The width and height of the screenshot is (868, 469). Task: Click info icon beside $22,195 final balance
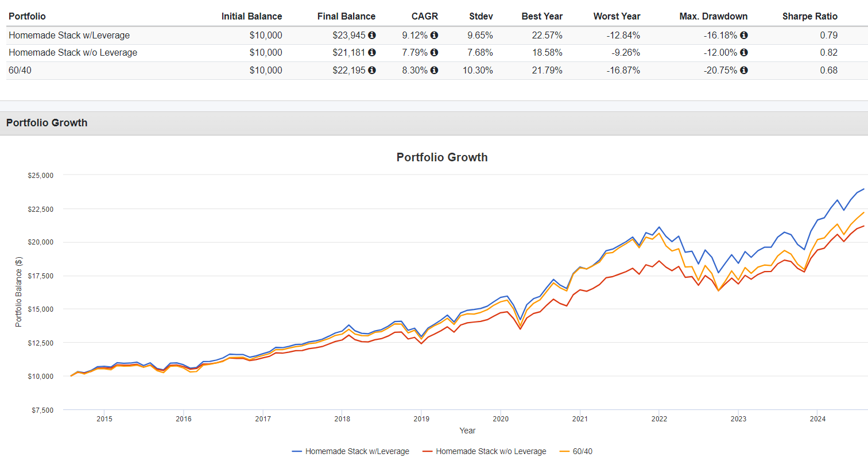(372, 70)
